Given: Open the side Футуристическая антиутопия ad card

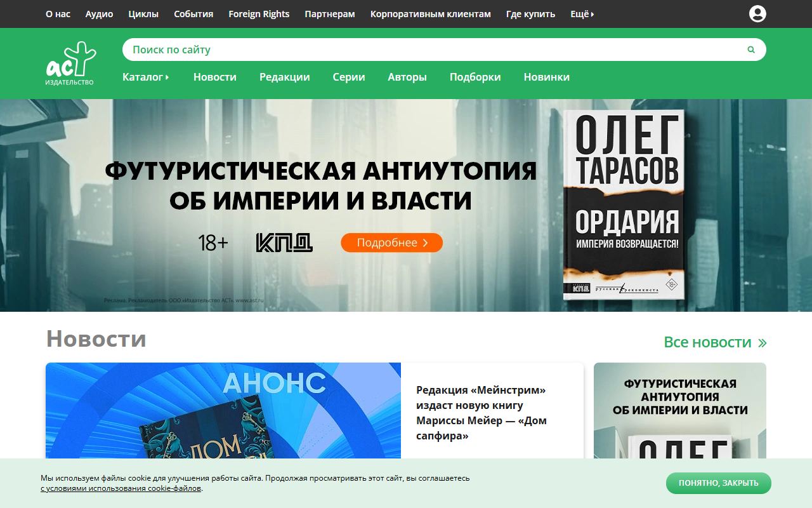Looking at the screenshot, I should tap(680, 410).
